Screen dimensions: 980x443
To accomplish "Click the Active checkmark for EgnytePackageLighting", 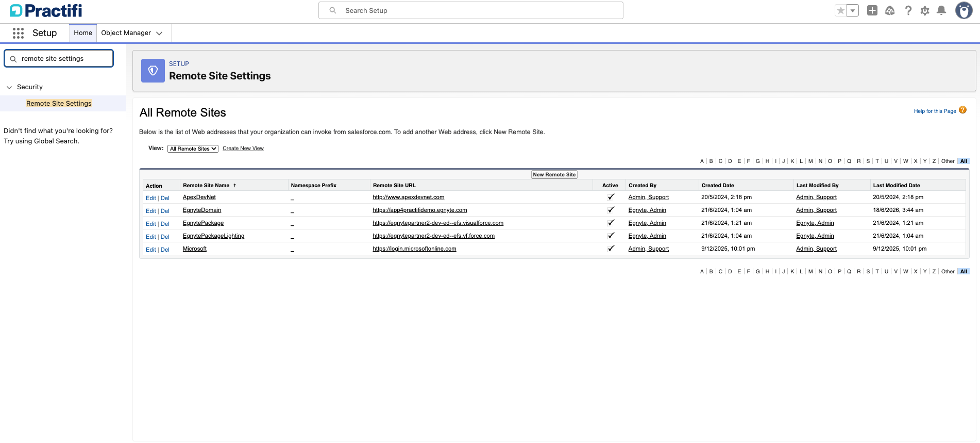I will pos(611,236).
